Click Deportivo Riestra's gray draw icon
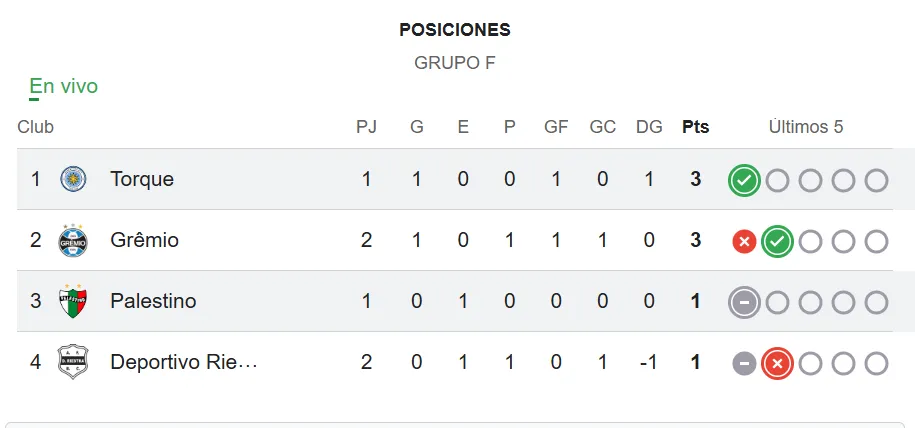This screenshot has width=915, height=428. tap(744, 364)
